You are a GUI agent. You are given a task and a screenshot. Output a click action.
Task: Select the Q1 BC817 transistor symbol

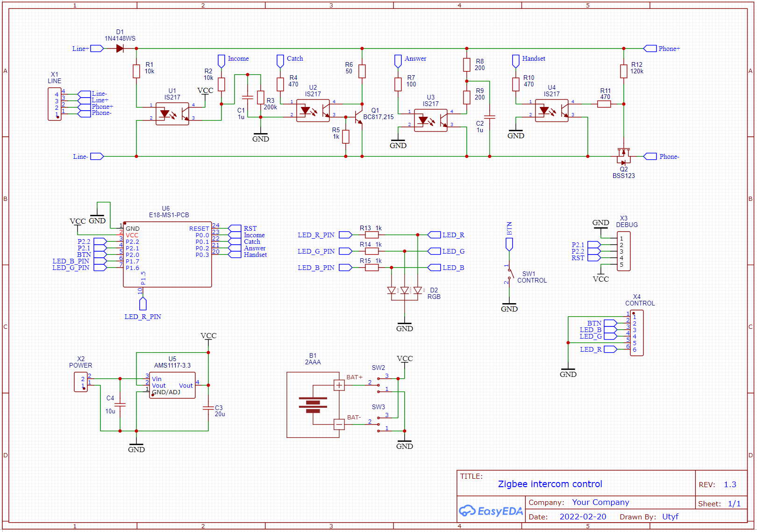point(358,117)
